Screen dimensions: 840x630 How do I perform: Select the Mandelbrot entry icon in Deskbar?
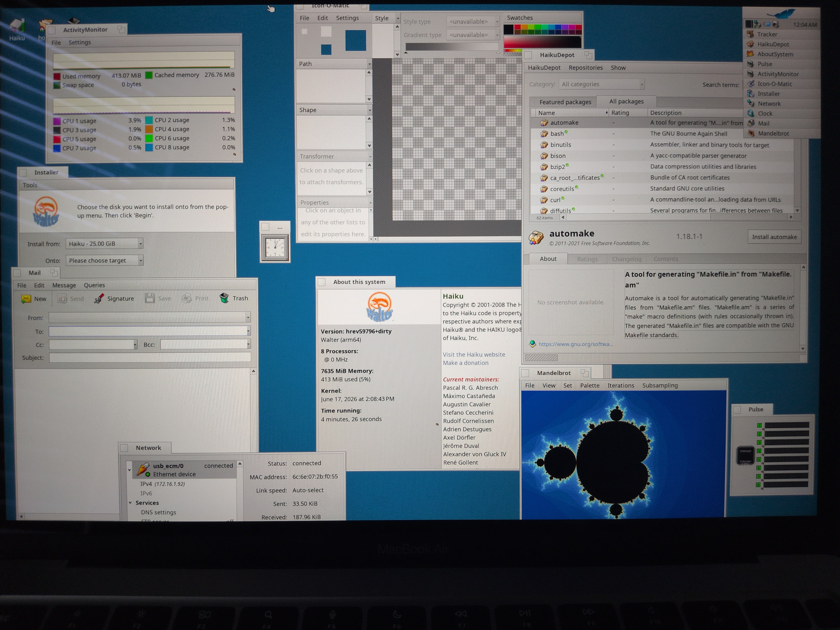[x=751, y=133]
